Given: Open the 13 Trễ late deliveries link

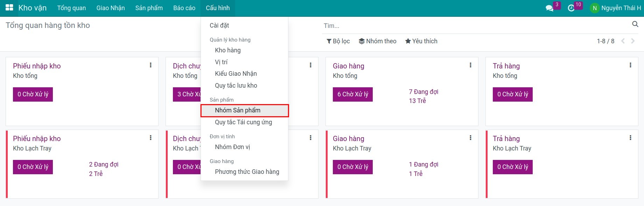Looking at the screenshot, I should [418, 101].
